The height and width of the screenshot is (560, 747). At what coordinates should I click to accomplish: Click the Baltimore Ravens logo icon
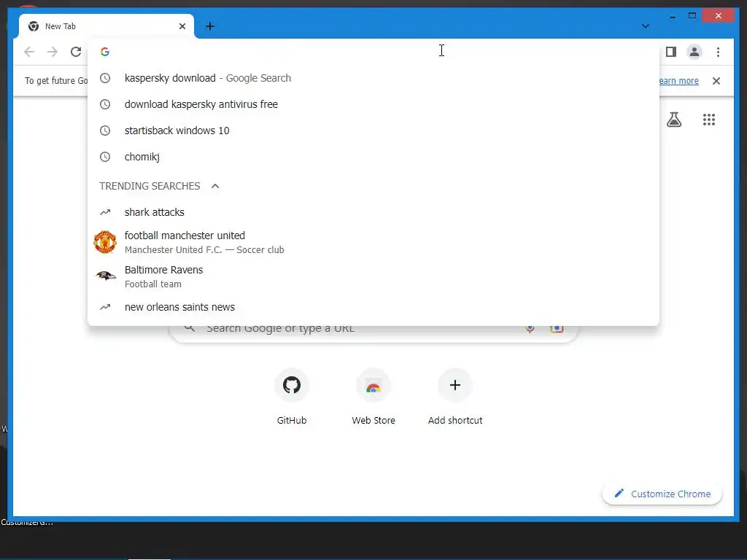(105, 276)
